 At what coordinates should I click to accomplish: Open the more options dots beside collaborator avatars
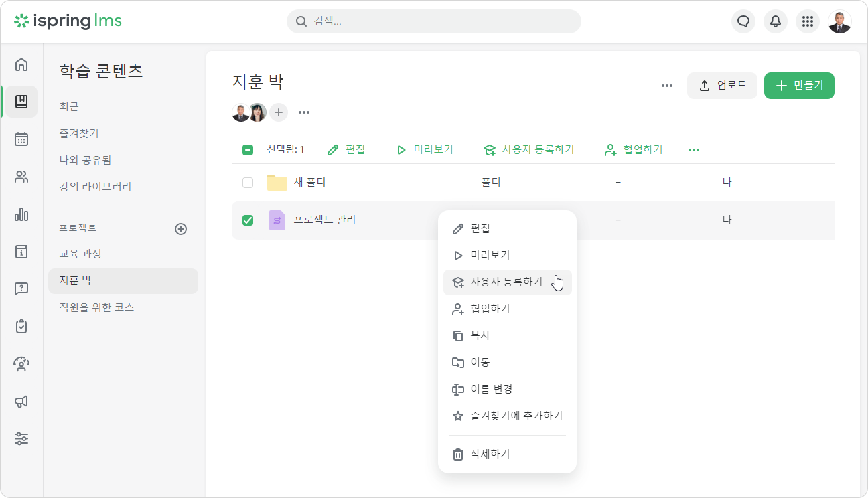[304, 112]
